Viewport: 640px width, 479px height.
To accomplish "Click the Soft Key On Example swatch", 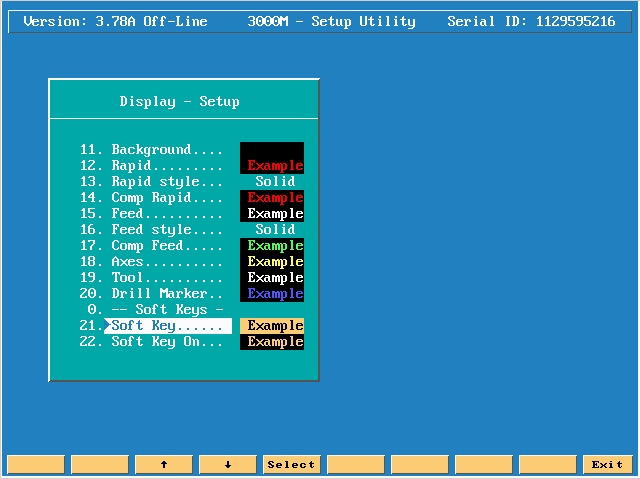I will [272, 342].
